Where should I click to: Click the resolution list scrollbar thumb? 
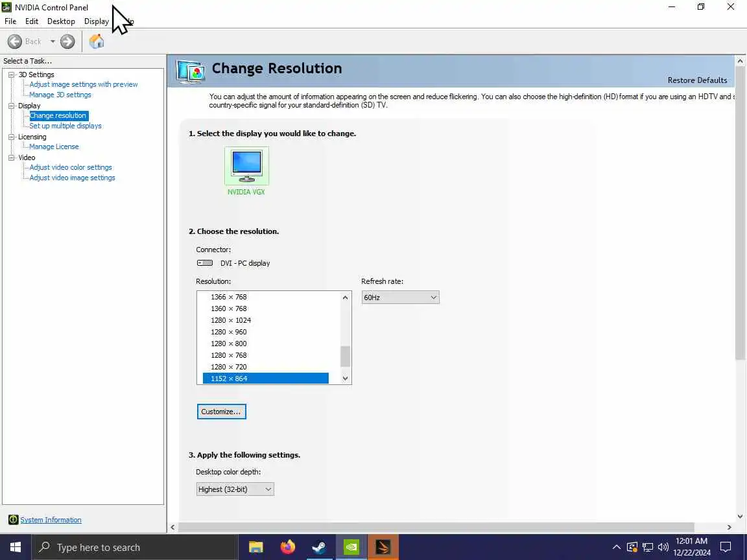pos(346,356)
